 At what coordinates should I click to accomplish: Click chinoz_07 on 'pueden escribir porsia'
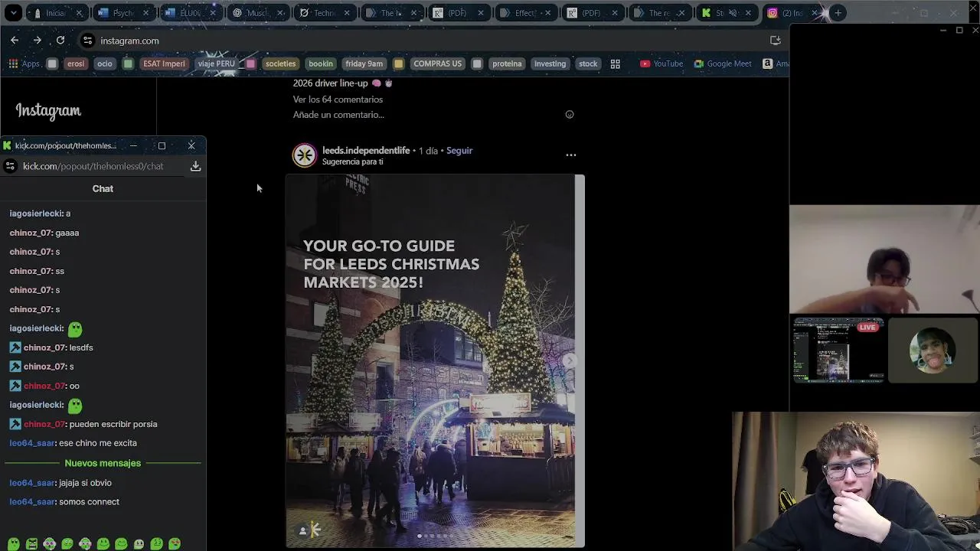click(45, 424)
